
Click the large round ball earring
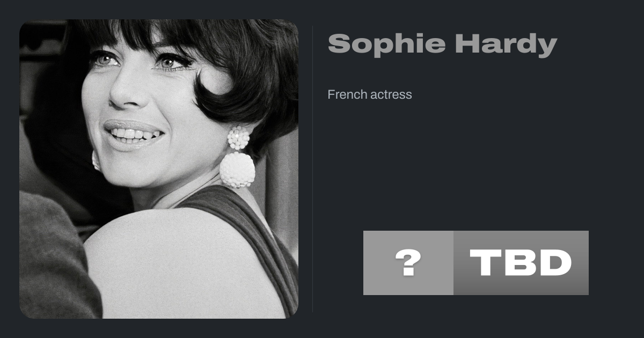click(x=237, y=170)
